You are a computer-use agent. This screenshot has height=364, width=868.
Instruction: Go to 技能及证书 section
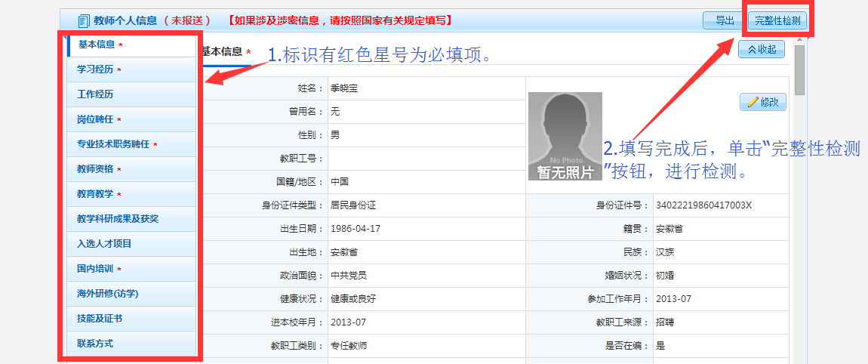point(100,319)
